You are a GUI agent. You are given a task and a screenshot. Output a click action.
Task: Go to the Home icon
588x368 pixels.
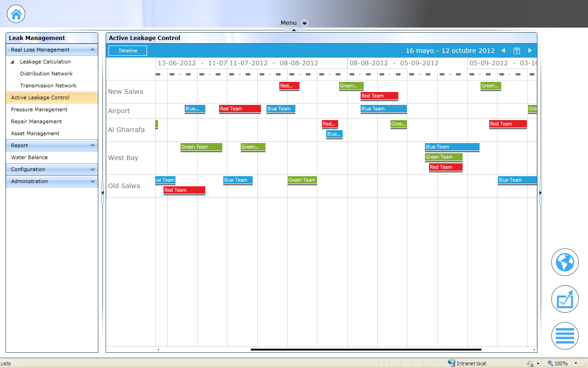coord(16,14)
